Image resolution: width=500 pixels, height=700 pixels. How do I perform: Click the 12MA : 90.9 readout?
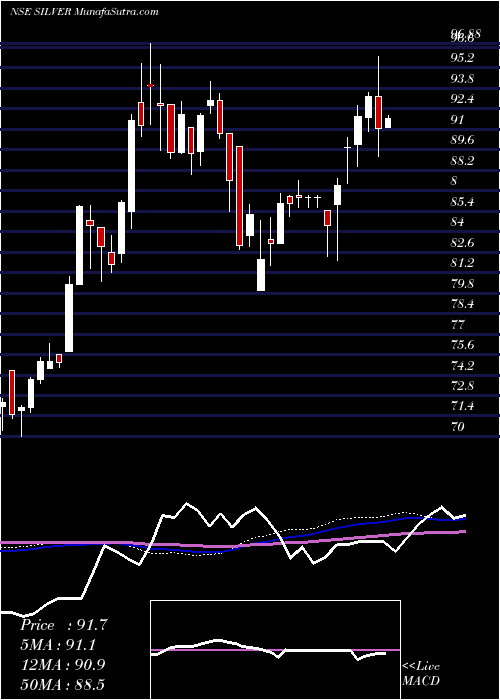coord(63,664)
